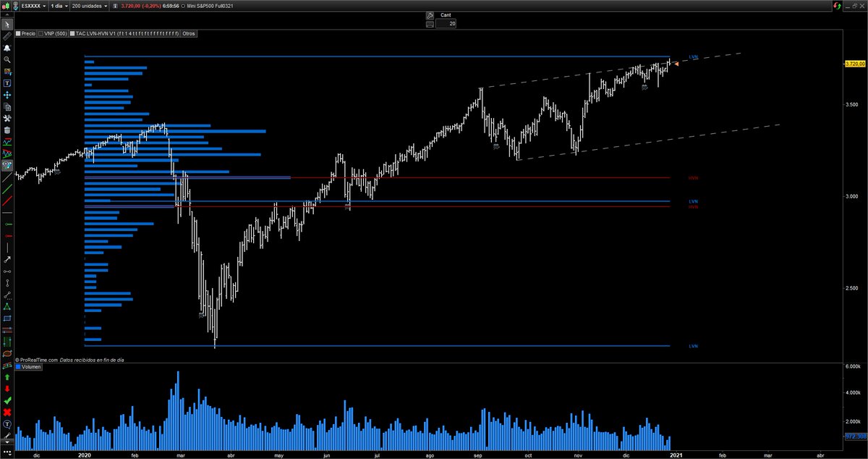Click the red-green sync arrows icon

coord(837,6)
